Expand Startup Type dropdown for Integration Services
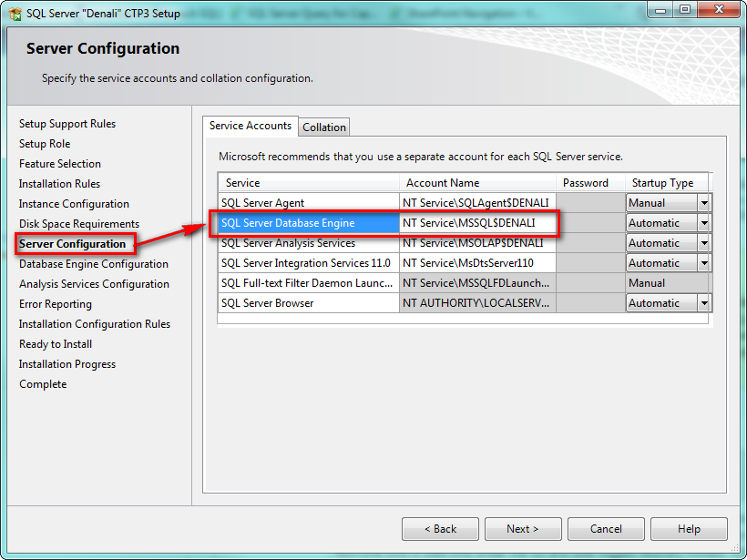 703,263
